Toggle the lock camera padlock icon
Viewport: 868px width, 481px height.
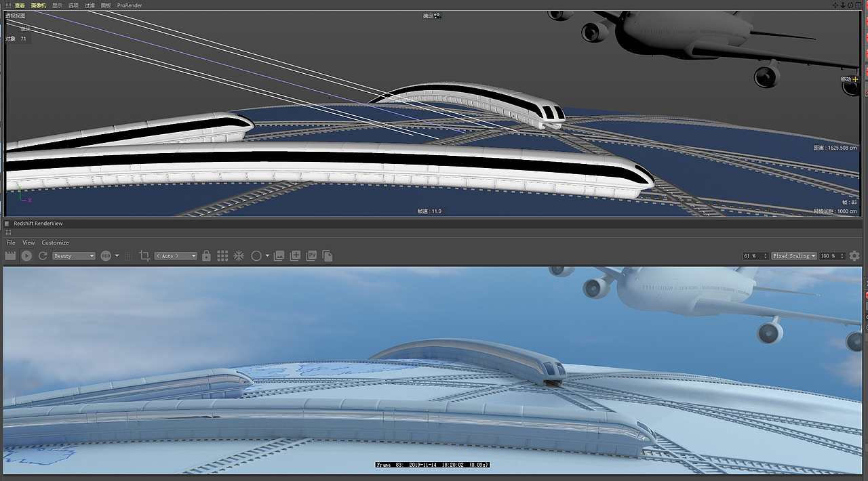pyautogui.click(x=206, y=256)
